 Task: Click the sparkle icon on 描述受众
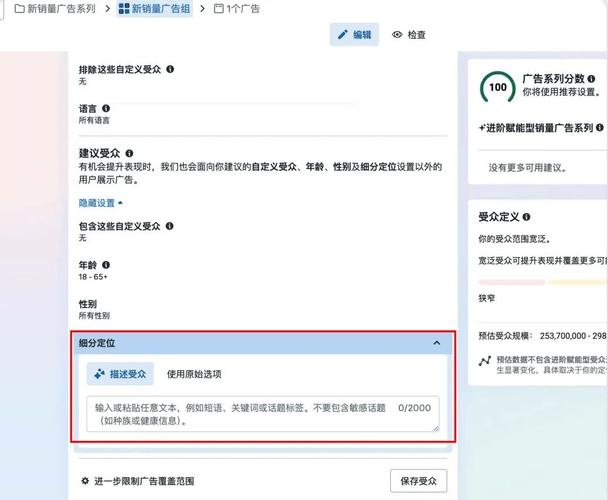(x=100, y=374)
